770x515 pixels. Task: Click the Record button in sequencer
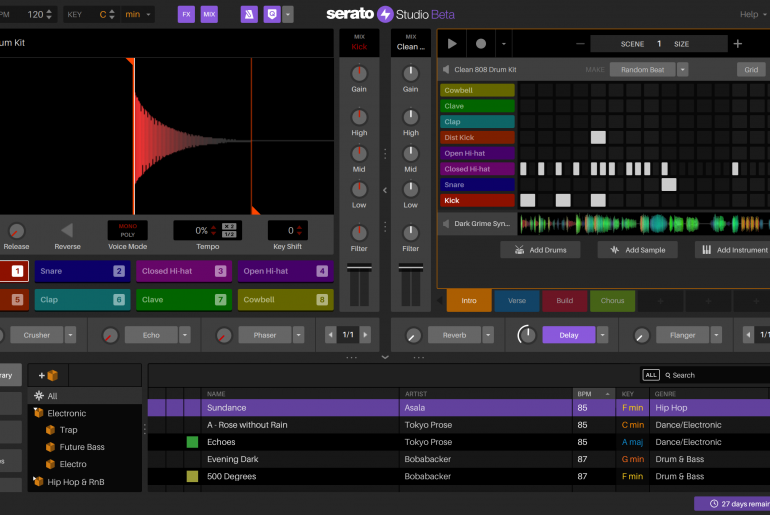pos(481,44)
